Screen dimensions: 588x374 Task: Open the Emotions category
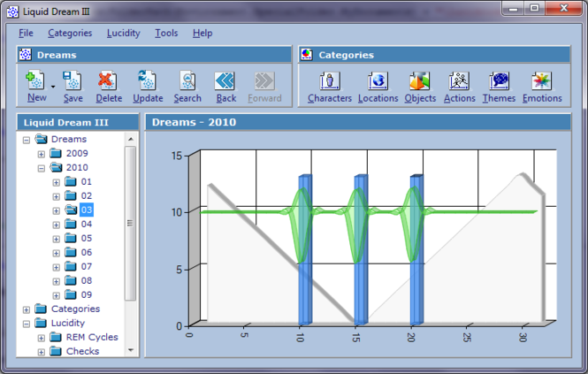(x=542, y=82)
